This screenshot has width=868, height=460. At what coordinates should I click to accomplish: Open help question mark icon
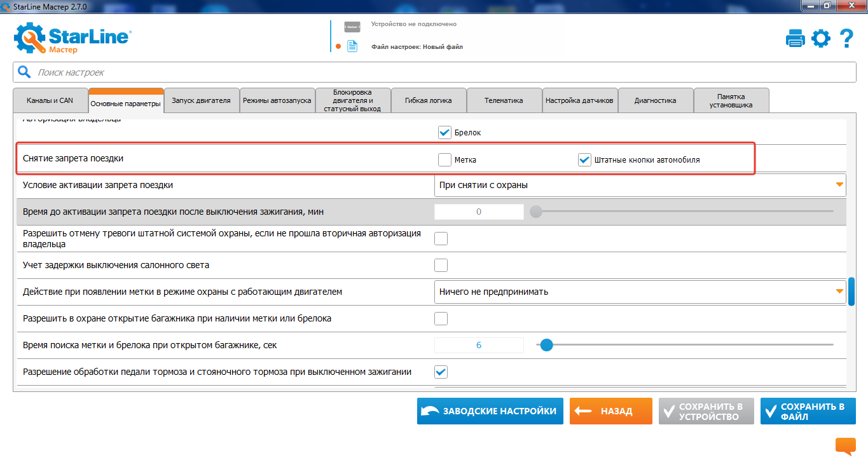click(x=846, y=39)
